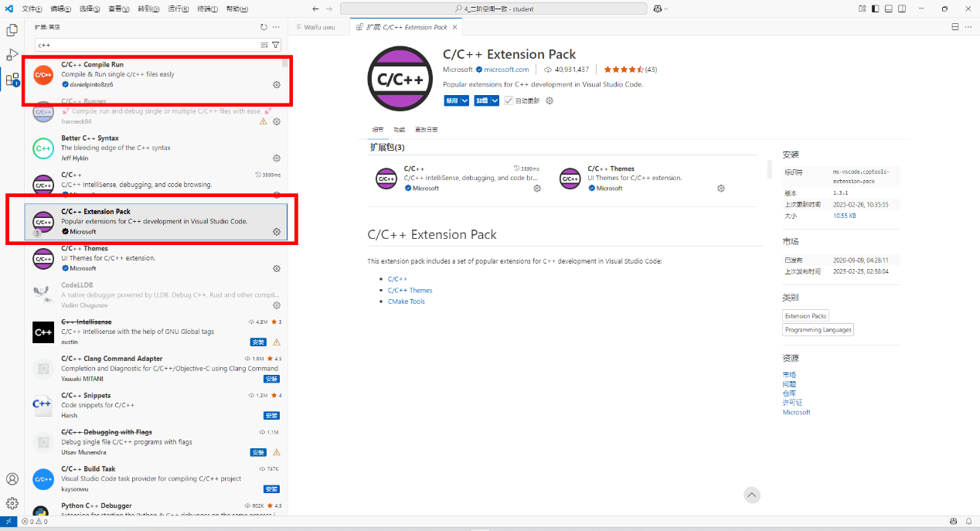Install C/C++ Clang Command Adapter

click(x=271, y=379)
